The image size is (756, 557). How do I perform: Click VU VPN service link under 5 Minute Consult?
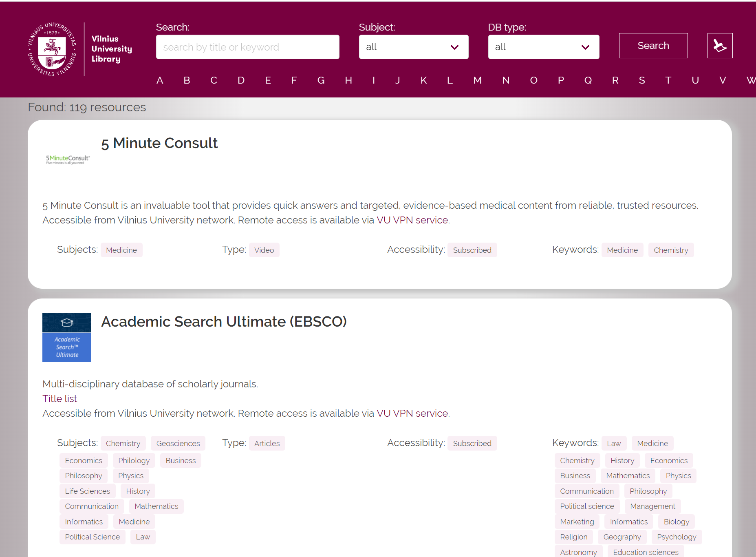click(x=412, y=220)
